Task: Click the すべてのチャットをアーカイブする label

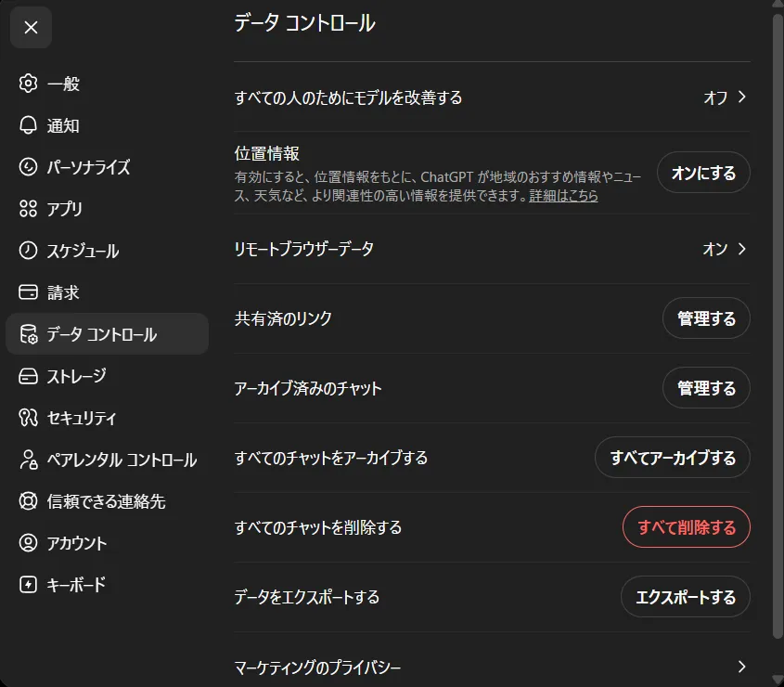Action: click(331, 458)
